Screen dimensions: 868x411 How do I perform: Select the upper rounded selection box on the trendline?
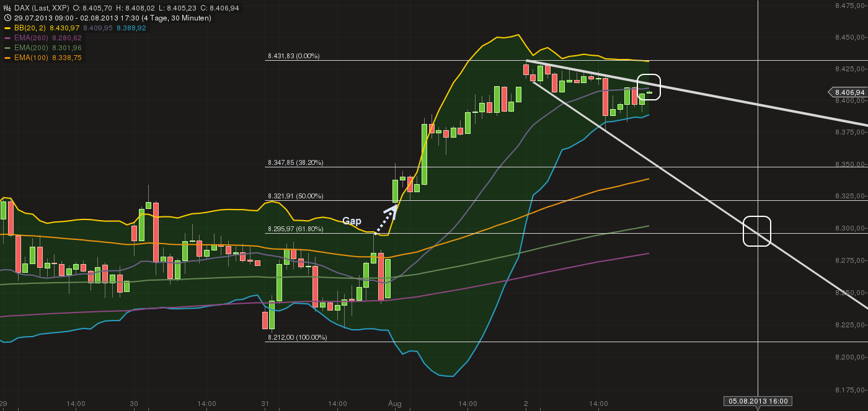click(x=650, y=87)
